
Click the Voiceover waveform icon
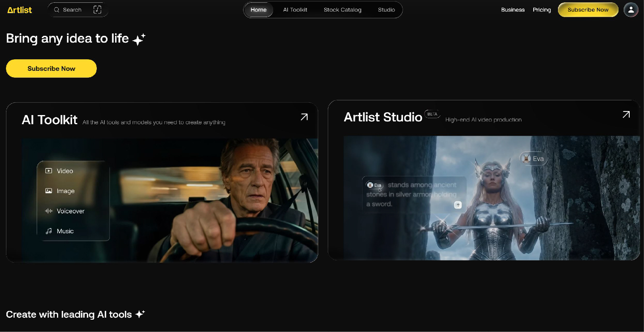pos(49,211)
